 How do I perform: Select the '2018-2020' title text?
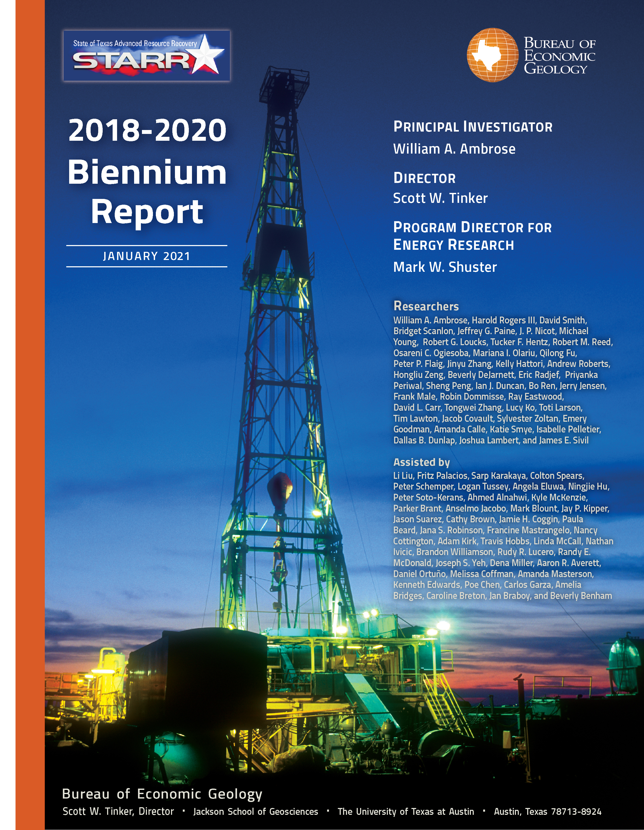[x=147, y=130]
